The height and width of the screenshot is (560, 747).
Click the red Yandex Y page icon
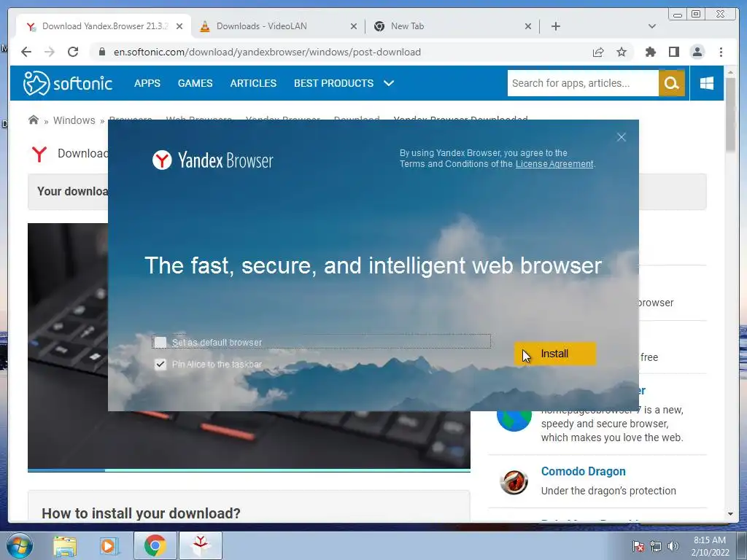(x=39, y=155)
